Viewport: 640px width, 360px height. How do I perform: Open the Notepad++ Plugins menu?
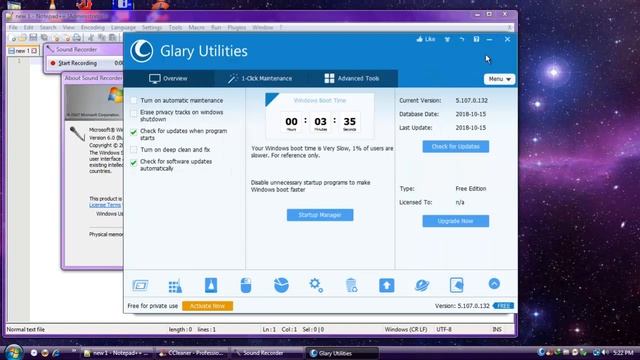[x=237, y=27]
